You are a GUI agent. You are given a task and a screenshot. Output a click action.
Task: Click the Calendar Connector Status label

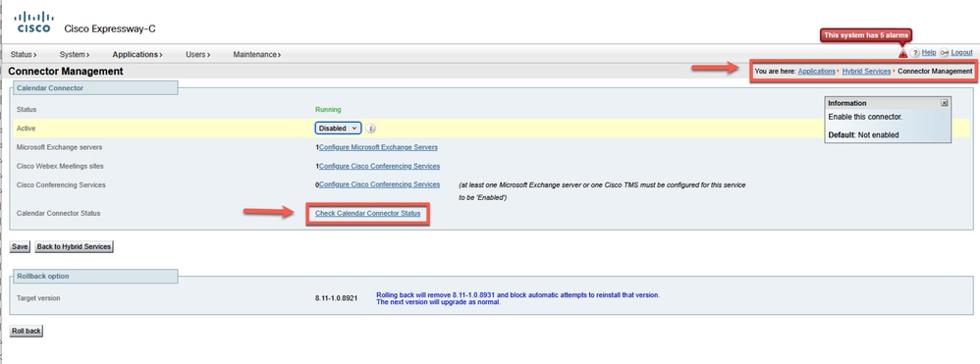58,214
